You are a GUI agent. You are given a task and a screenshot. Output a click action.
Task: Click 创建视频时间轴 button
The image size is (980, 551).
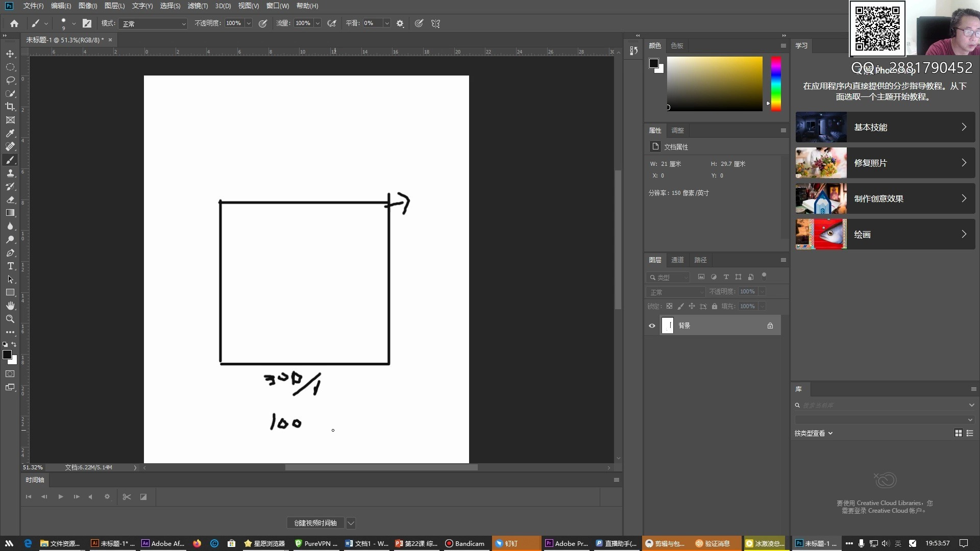tap(315, 523)
